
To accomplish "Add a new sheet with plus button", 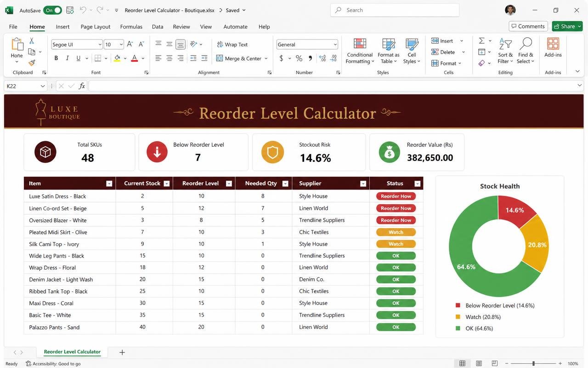I will point(122,352).
